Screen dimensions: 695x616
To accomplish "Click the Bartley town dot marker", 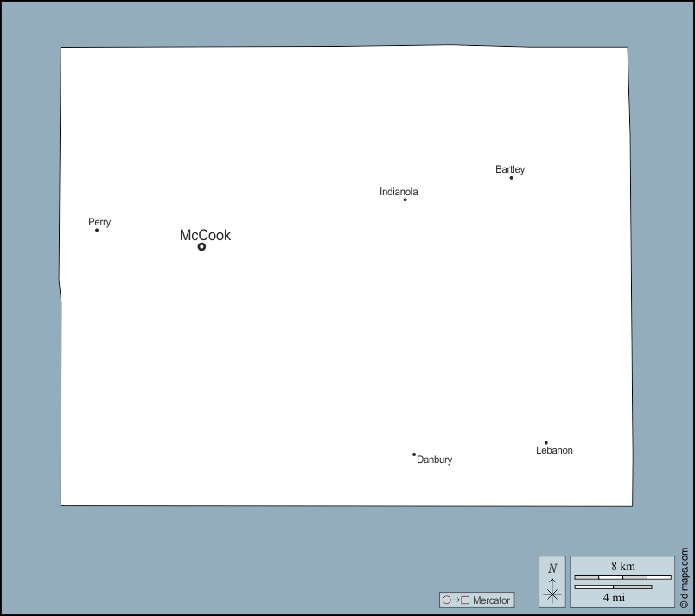I will 511,177.
